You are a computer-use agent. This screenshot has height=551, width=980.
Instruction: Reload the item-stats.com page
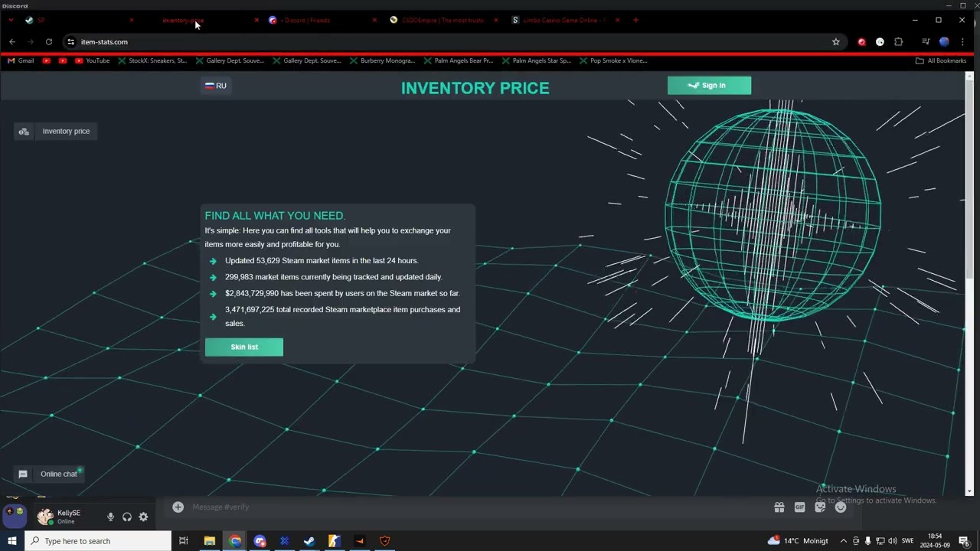(x=49, y=42)
